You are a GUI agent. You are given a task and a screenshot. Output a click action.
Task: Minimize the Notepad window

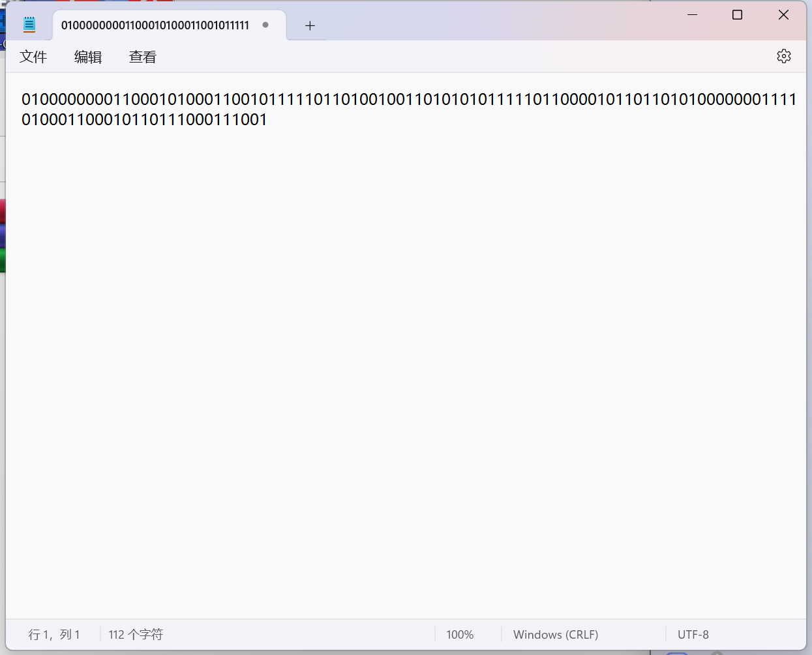tap(692, 15)
